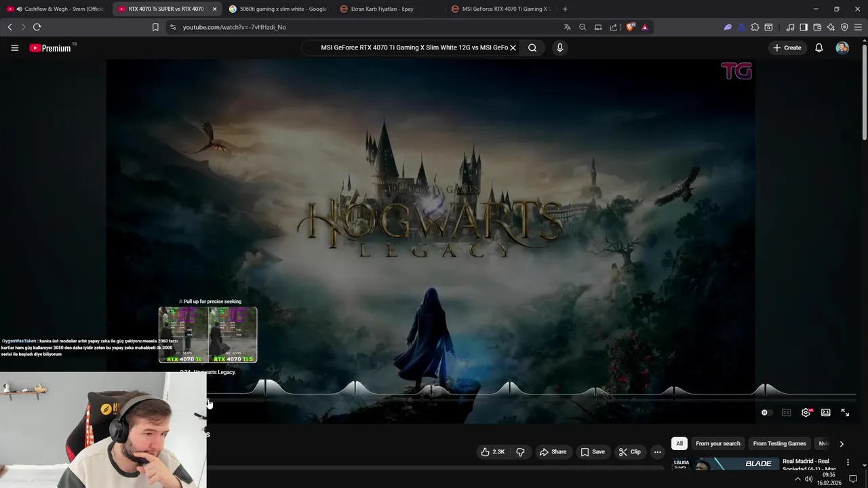Switch player to theater mode
The image size is (868, 488).
pos(825,413)
